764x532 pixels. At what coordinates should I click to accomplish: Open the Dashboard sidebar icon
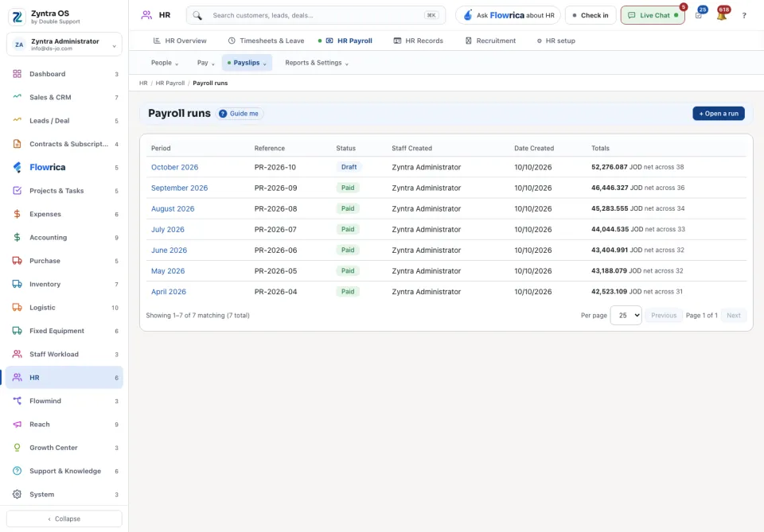17,74
